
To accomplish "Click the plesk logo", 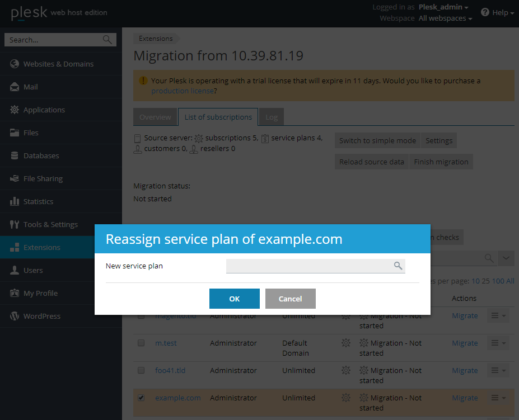I will (29, 13).
